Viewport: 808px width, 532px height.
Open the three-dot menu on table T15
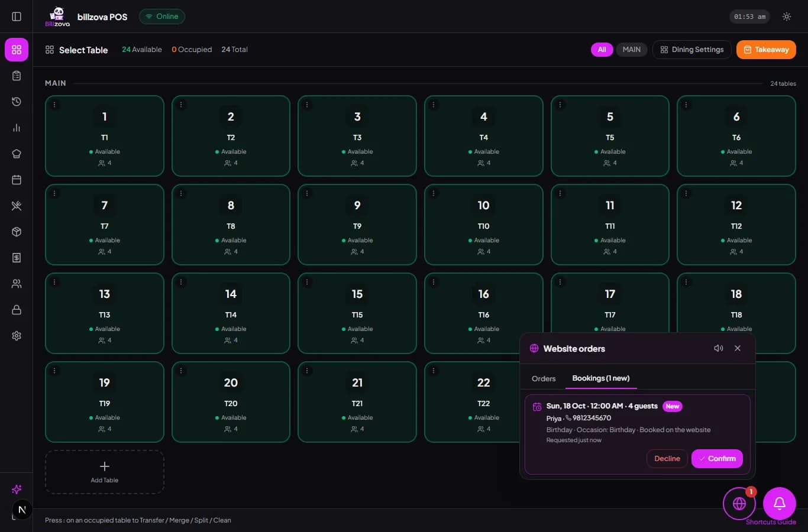[307, 282]
